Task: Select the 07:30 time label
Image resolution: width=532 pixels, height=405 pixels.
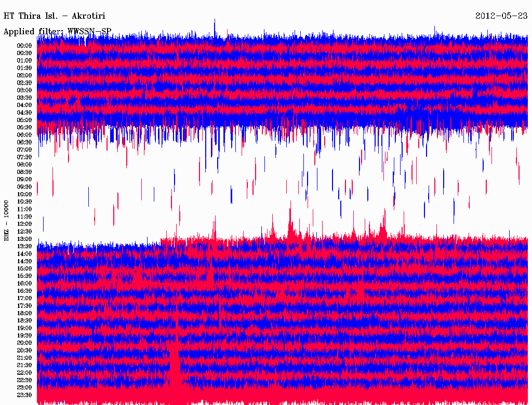Action: [24, 157]
